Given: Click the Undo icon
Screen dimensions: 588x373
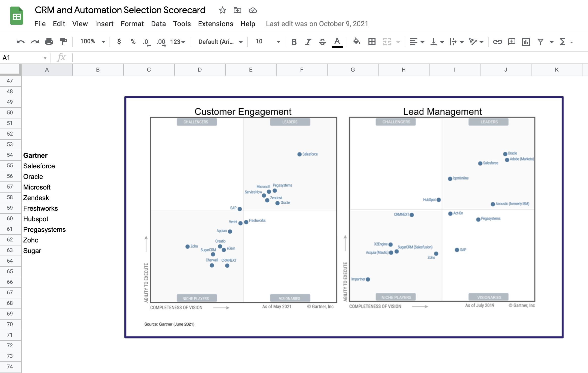Looking at the screenshot, I should tap(20, 42).
